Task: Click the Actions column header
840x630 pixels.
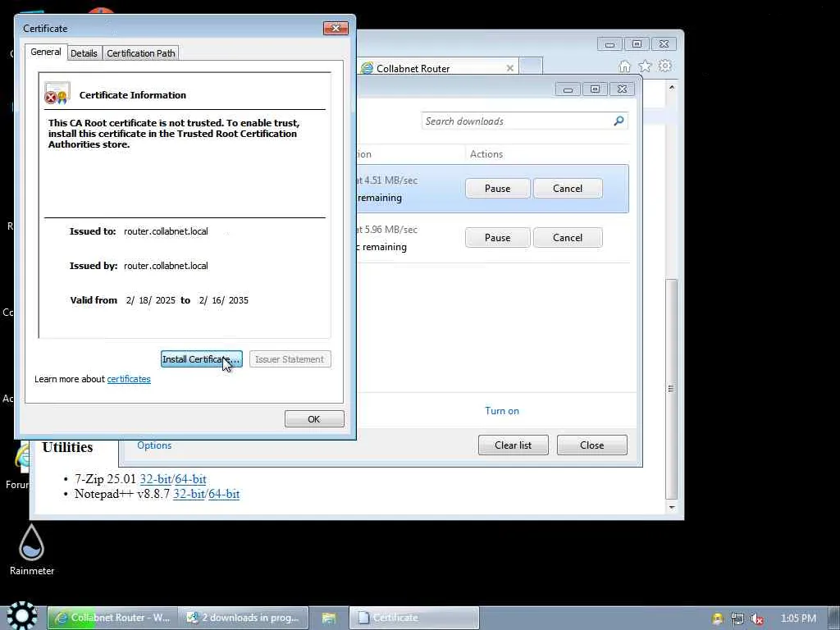Action: click(x=486, y=154)
